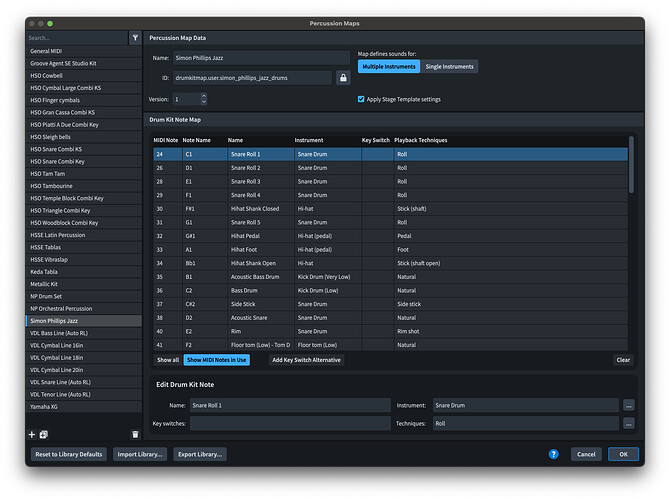669x500 pixels.
Task: Select HSO Cowbell map
Action: (84, 76)
